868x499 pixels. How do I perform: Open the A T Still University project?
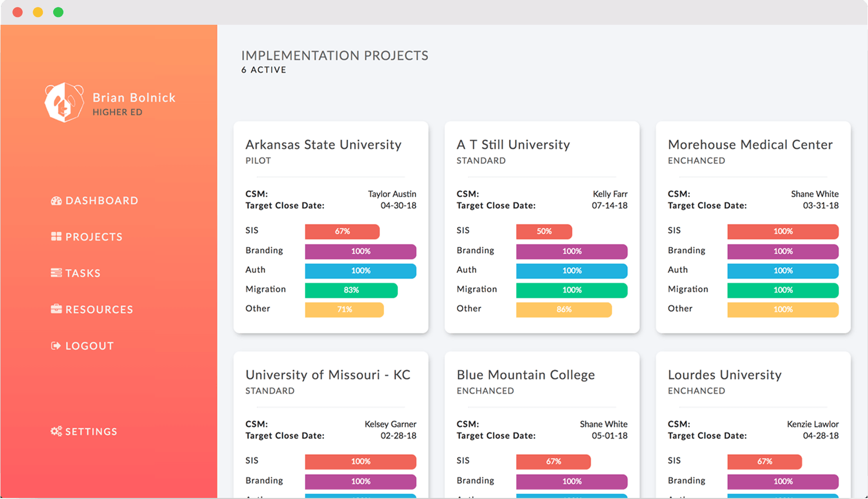pos(513,144)
